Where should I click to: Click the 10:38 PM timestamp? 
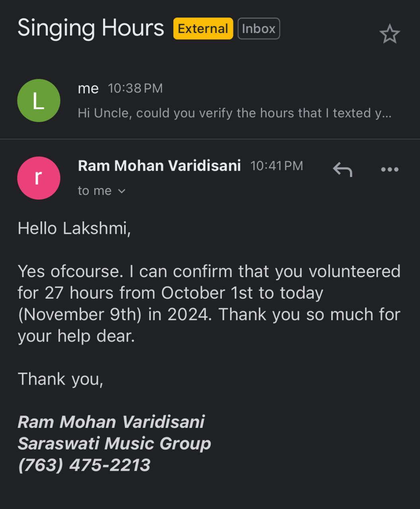135,88
